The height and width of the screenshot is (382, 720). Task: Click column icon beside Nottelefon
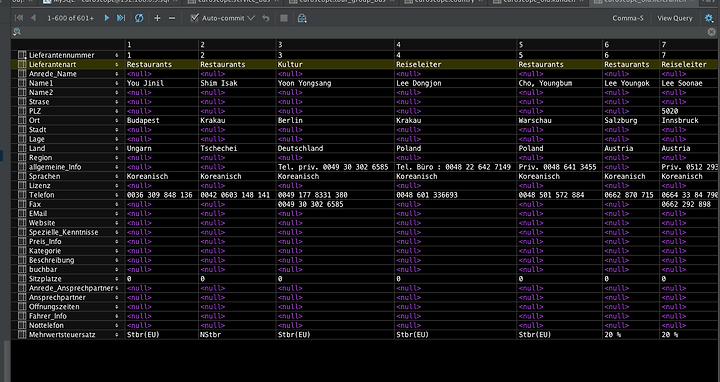pyautogui.click(x=22, y=325)
